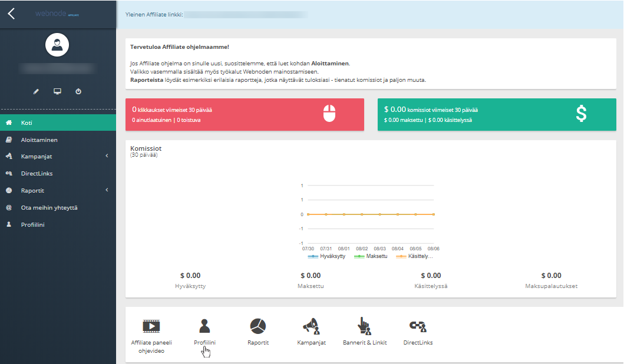
Task: Open Bannerit & Linkit shortcut icon
Action: pyautogui.click(x=365, y=326)
